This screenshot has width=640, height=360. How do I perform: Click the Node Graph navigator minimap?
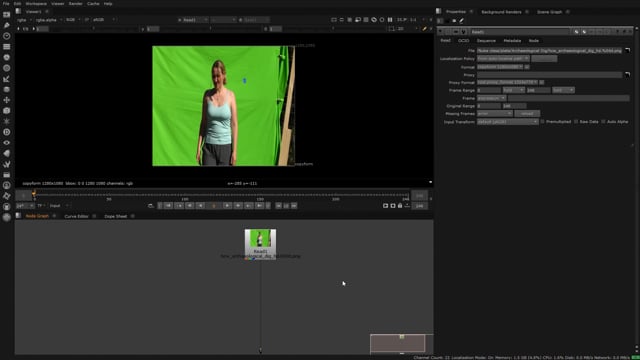pyautogui.click(x=398, y=343)
